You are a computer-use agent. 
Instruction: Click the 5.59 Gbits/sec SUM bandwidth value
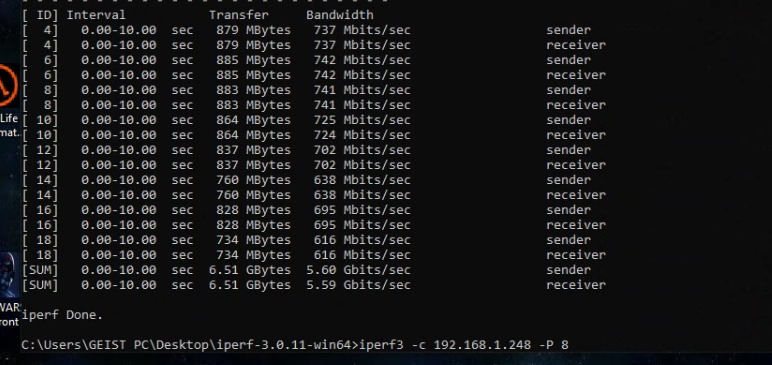coord(358,285)
